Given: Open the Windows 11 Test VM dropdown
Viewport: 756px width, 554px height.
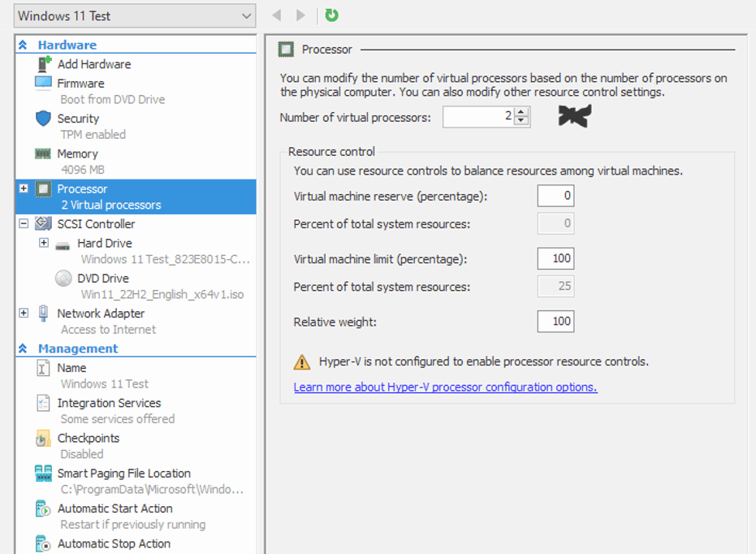Looking at the screenshot, I should pos(247,16).
